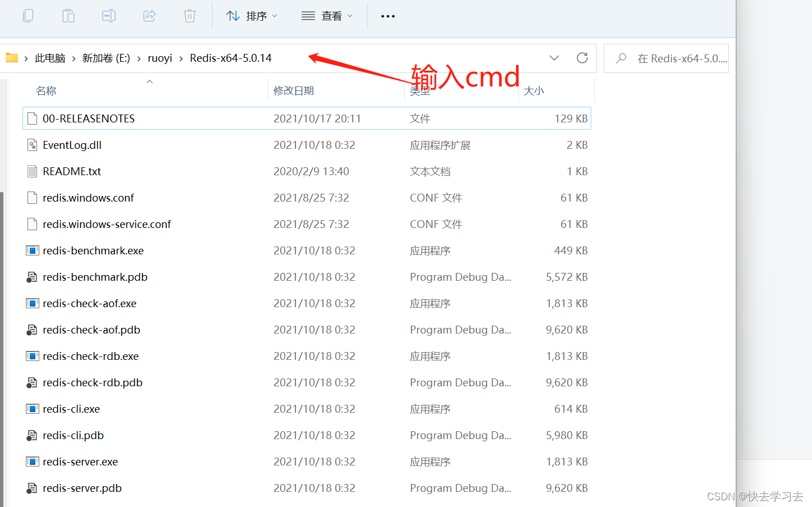Click the search magnifier icon in the search box
This screenshot has height=507, width=812.
point(621,58)
